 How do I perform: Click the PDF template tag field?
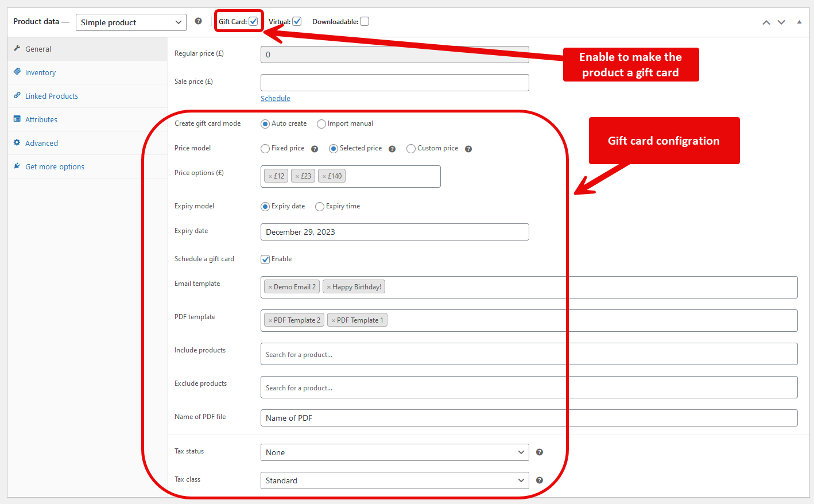tap(529, 320)
